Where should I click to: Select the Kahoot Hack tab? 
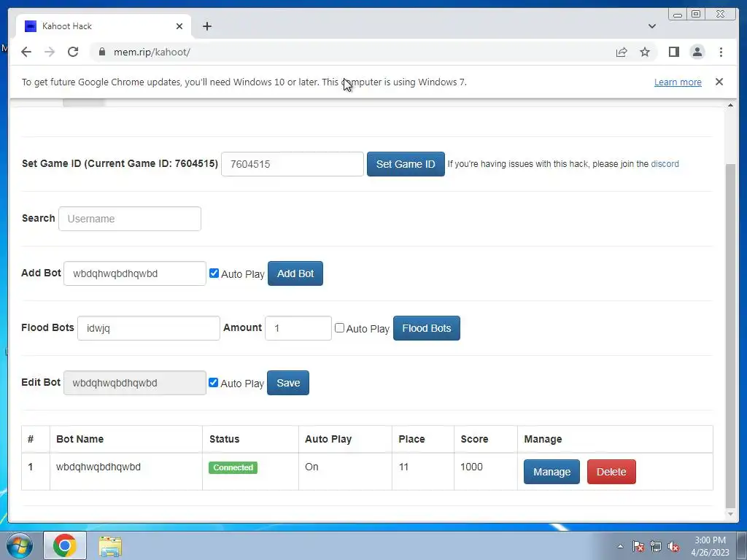point(103,26)
